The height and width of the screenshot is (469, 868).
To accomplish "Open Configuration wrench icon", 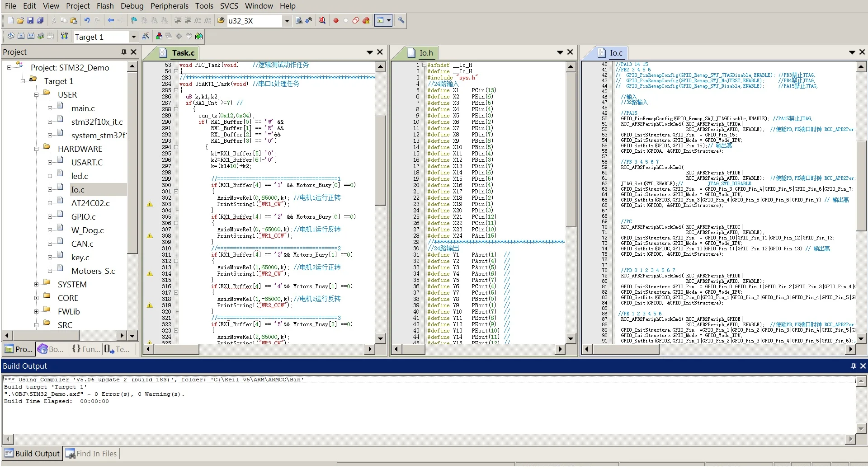I will click(x=401, y=20).
